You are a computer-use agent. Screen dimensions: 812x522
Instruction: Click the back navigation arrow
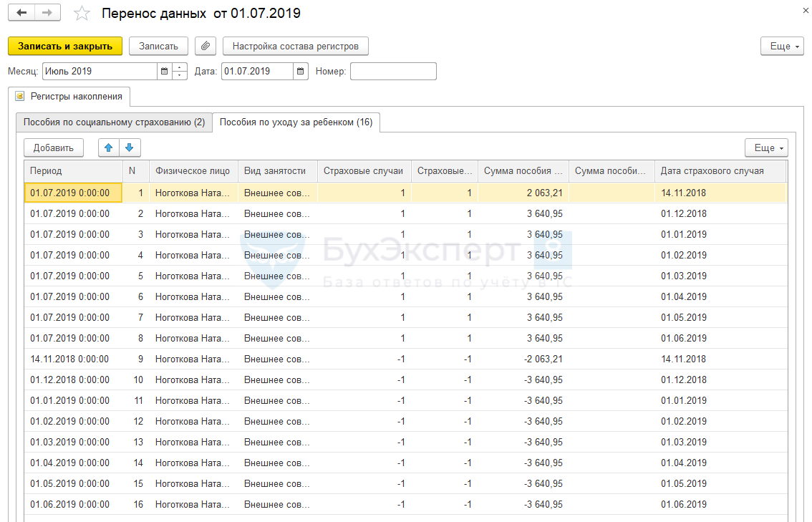tap(22, 13)
